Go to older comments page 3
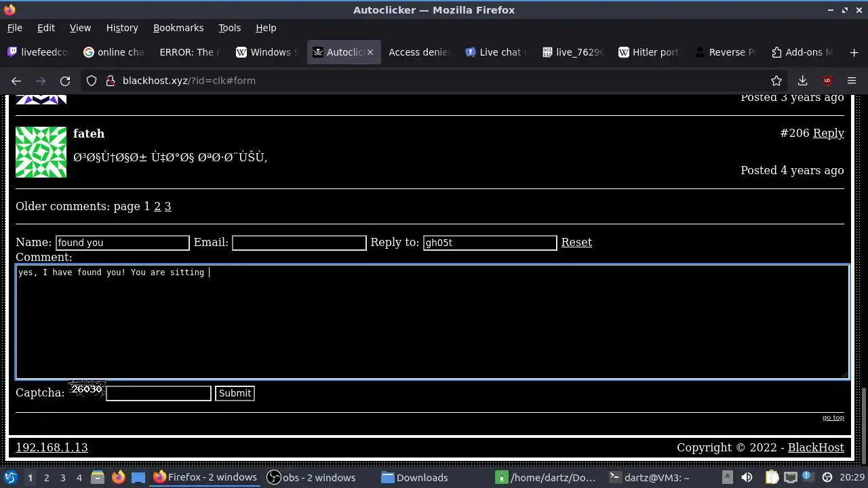The image size is (868, 488). [x=168, y=206]
